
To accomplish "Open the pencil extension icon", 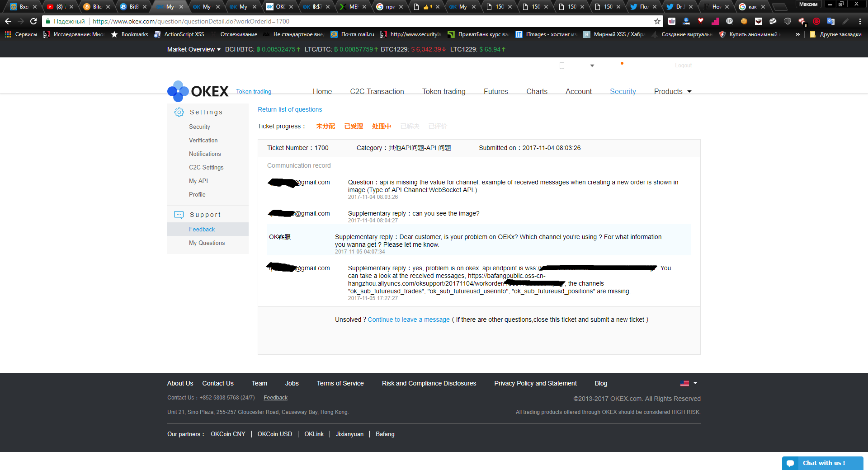I will click(x=845, y=21).
